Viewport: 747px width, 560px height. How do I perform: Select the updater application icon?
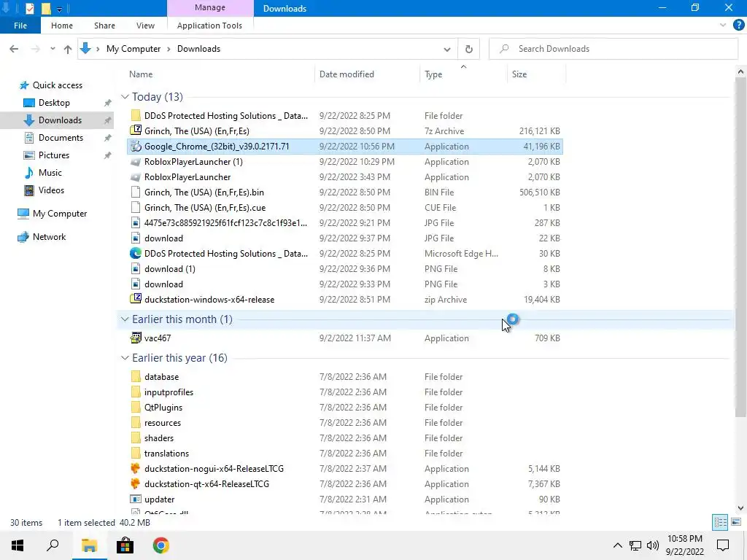click(x=136, y=499)
